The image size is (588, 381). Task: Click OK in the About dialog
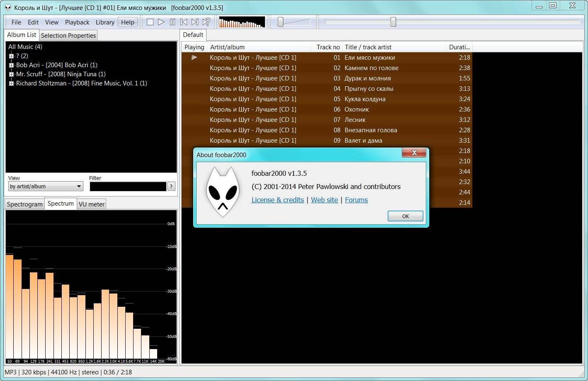tap(406, 216)
